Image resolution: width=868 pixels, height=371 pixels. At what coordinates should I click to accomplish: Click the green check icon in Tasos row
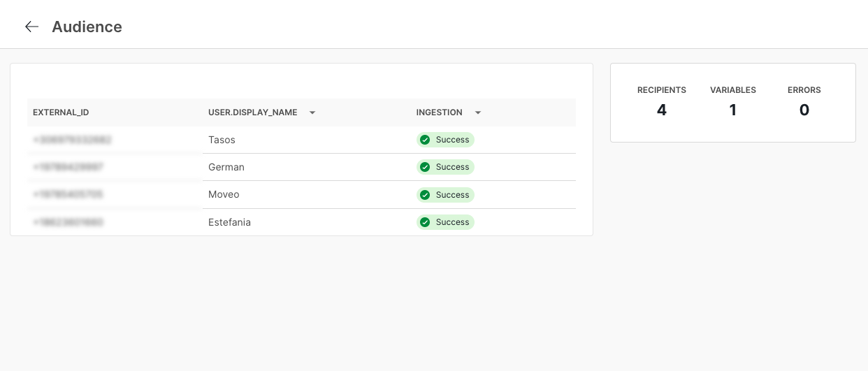pos(425,140)
